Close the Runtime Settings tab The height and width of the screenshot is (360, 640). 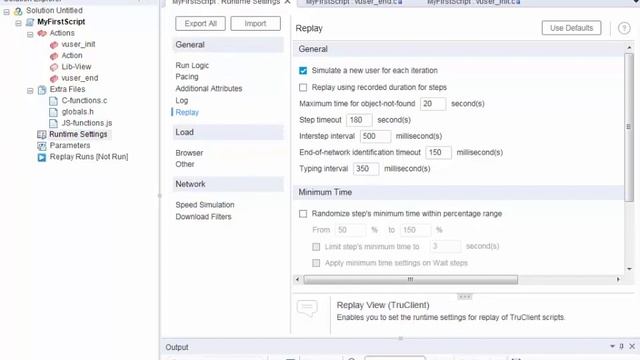point(287,2)
